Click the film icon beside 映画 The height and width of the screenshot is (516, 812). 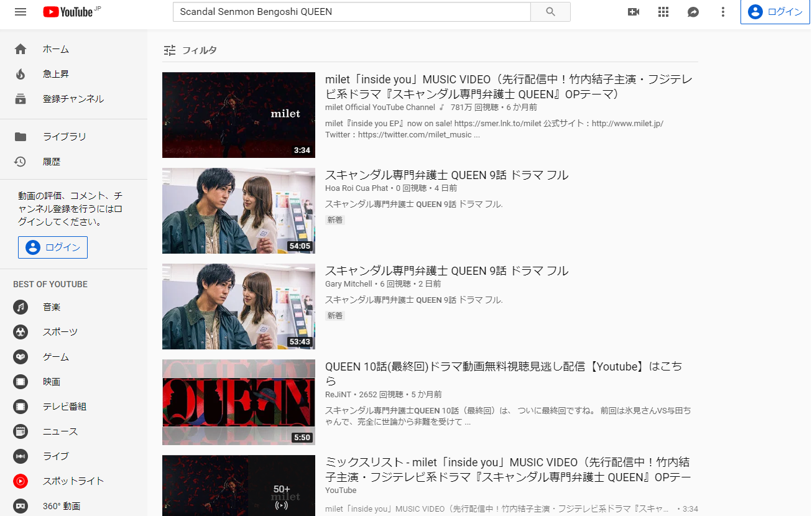pyautogui.click(x=21, y=382)
